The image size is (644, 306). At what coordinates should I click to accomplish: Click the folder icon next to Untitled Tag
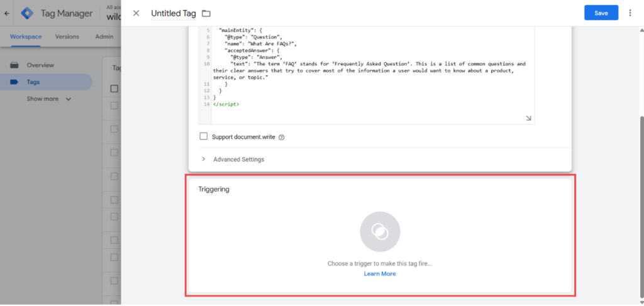pyautogui.click(x=206, y=14)
